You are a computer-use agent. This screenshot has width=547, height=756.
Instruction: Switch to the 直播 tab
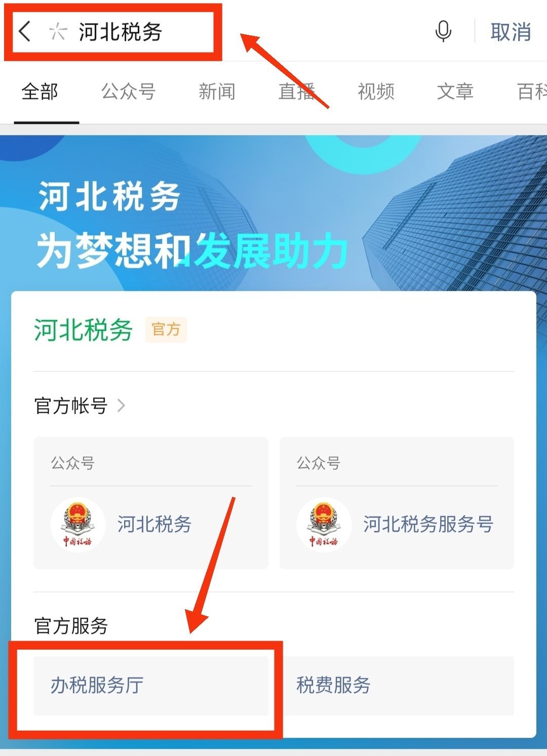click(297, 92)
